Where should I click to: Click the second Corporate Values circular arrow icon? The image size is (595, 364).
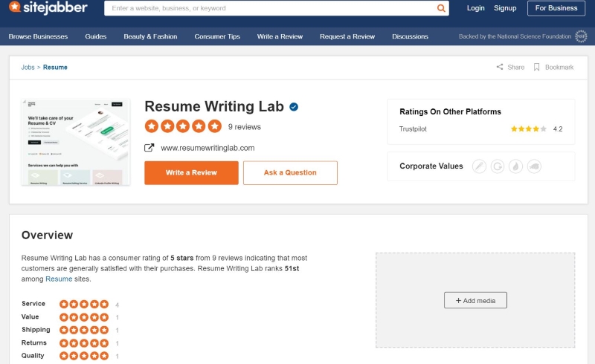[498, 166]
